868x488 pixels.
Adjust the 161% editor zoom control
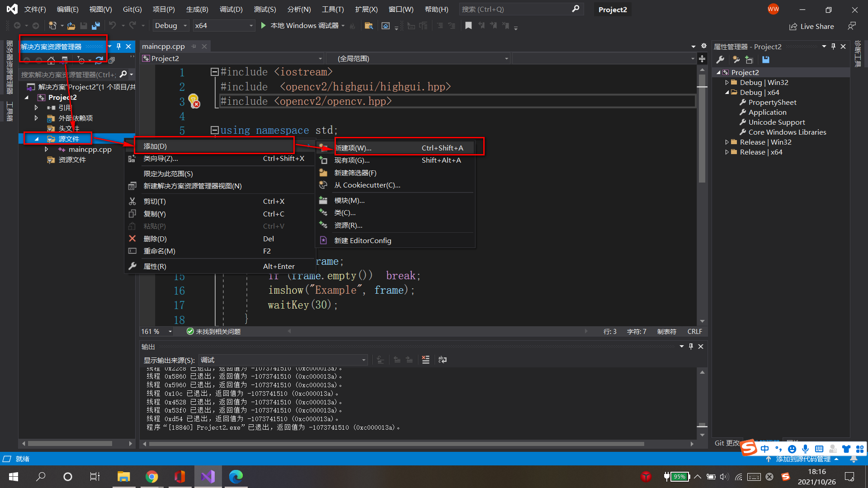point(156,331)
